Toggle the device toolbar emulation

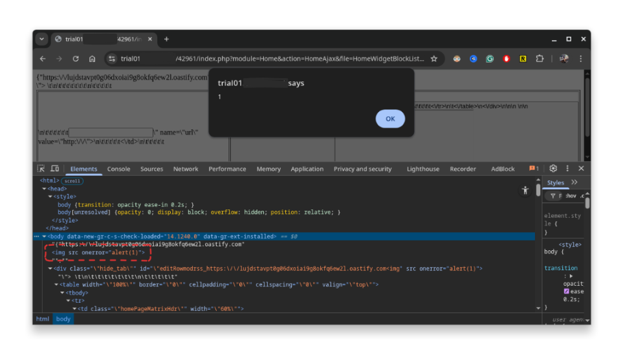[55, 169]
